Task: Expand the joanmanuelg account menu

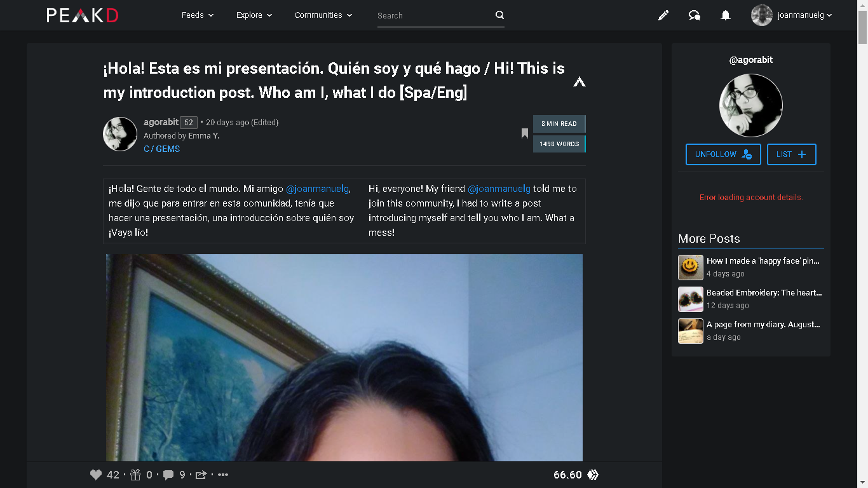Action: click(804, 15)
